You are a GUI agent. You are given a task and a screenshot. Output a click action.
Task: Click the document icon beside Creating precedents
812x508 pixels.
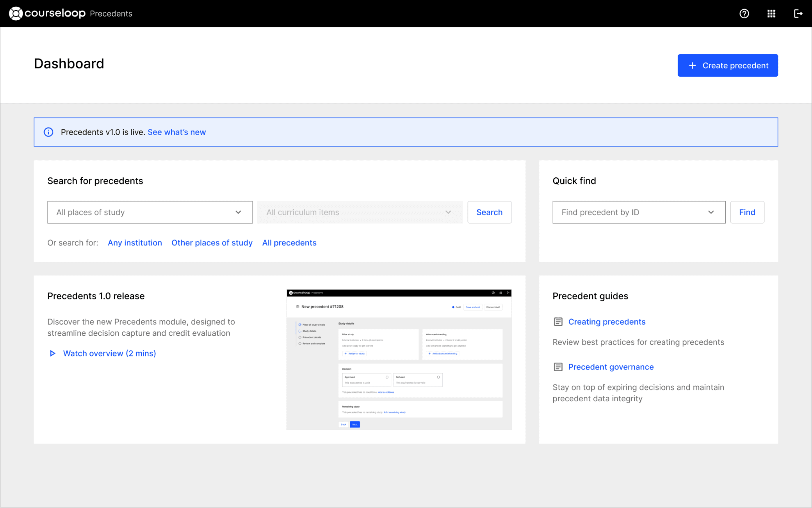558,322
